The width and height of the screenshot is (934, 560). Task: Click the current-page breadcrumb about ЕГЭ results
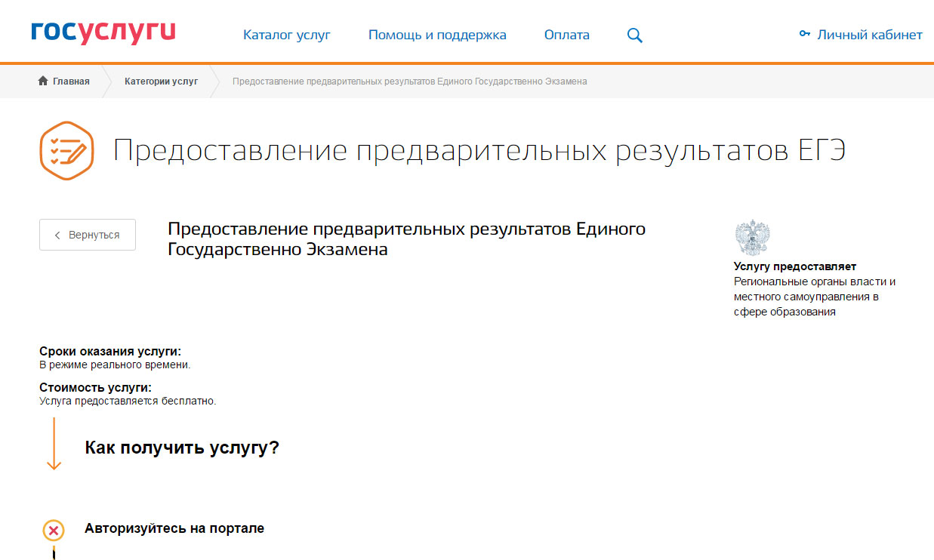pos(409,82)
